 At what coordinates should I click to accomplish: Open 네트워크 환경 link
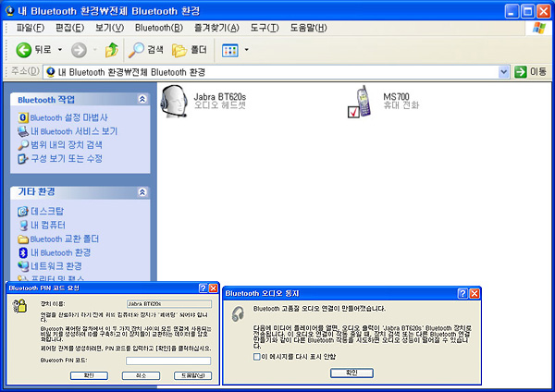point(56,266)
